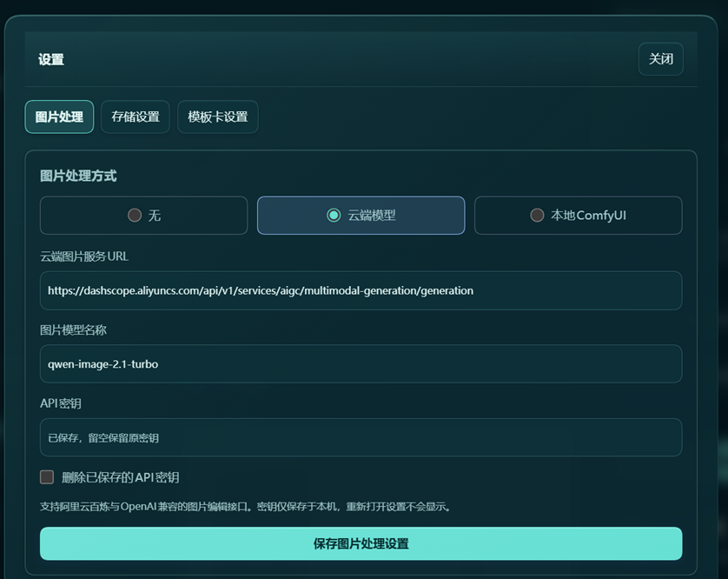Select the 云端模型 radio option

click(361, 215)
